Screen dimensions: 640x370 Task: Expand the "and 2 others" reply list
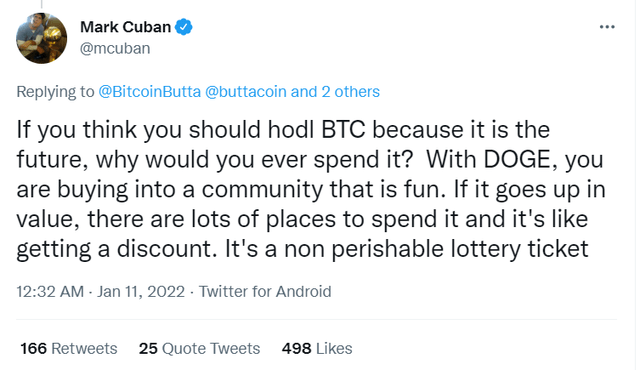click(x=335, y=92)
